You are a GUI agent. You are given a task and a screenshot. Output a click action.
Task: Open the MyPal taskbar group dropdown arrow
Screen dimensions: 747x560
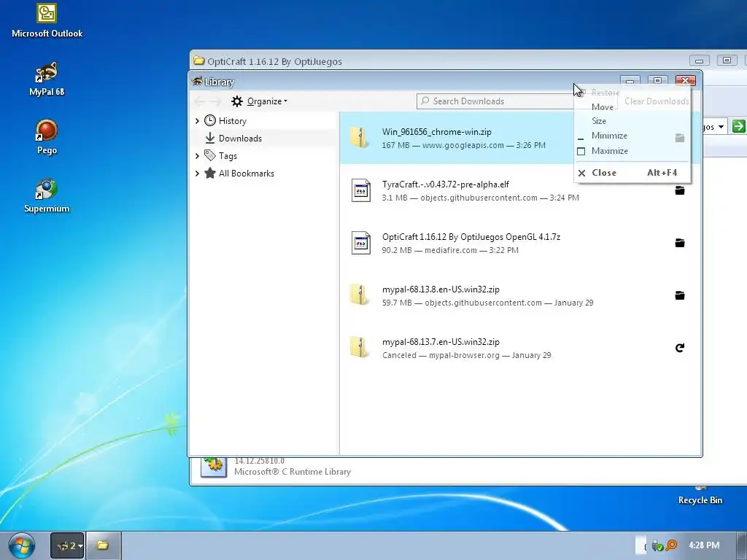pos(80,546)
